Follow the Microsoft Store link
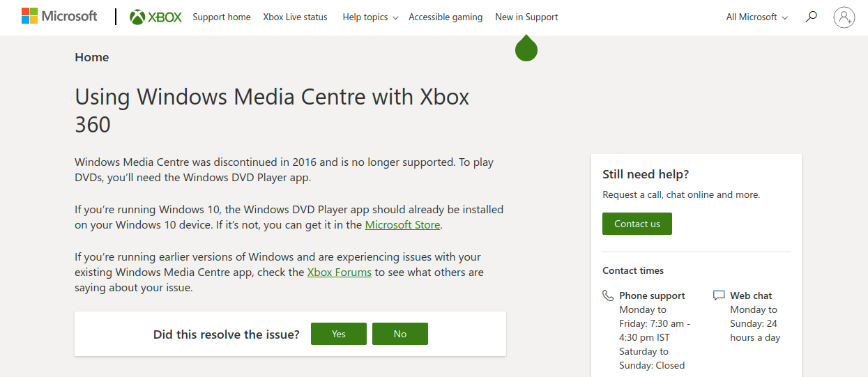 [x=402, y=224]
